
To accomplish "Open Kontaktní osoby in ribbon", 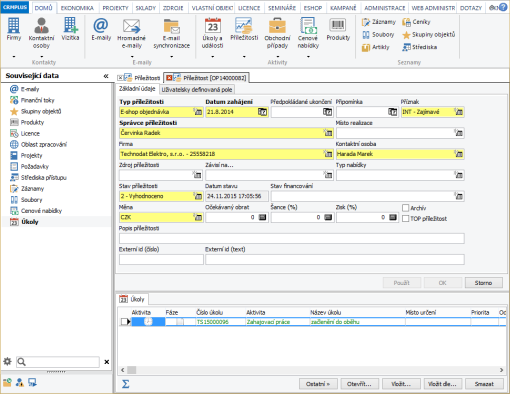I will click(x=41, y=33).
